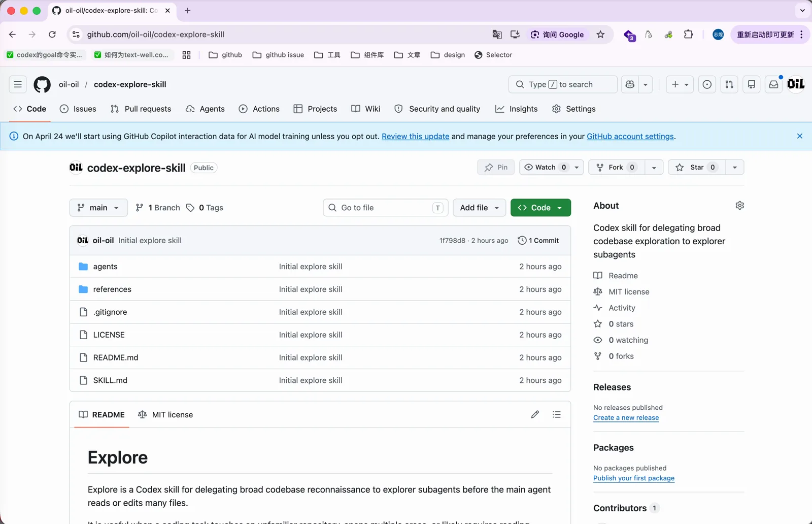Click Publish your first package link
Screen dimensions: 812x524
click(634, 478)
